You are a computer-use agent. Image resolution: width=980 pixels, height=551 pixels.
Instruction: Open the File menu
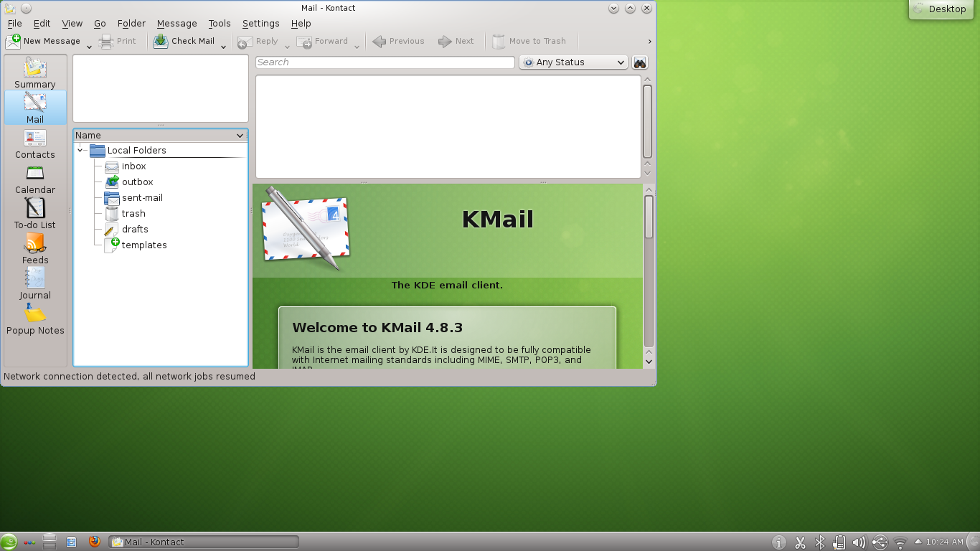coord(14,24)
